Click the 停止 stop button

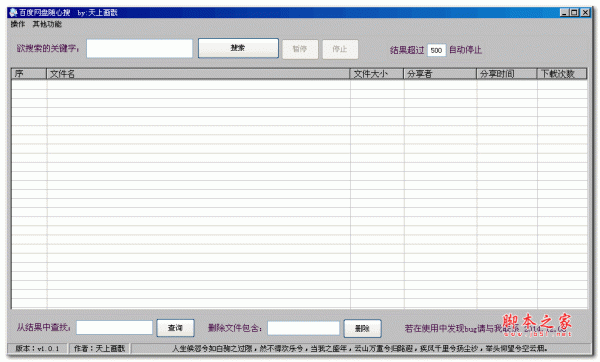(340, 49)
